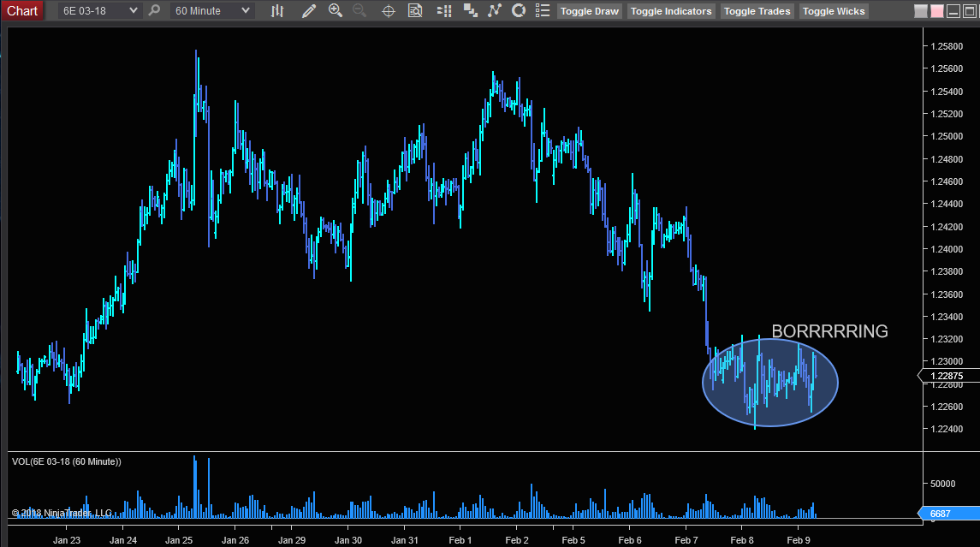The image size is (980, 547).
Task: Click the grey color swatch in title bar
Action: point(921,11)
